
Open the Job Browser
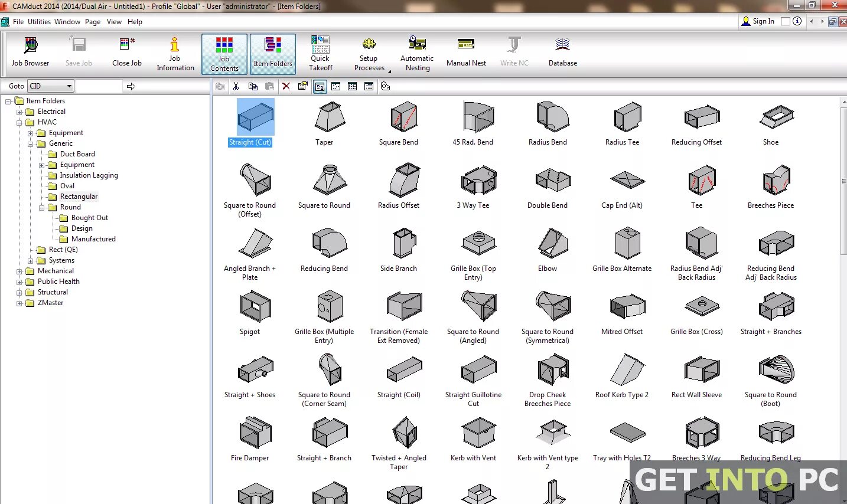click(x=30, y=52)
